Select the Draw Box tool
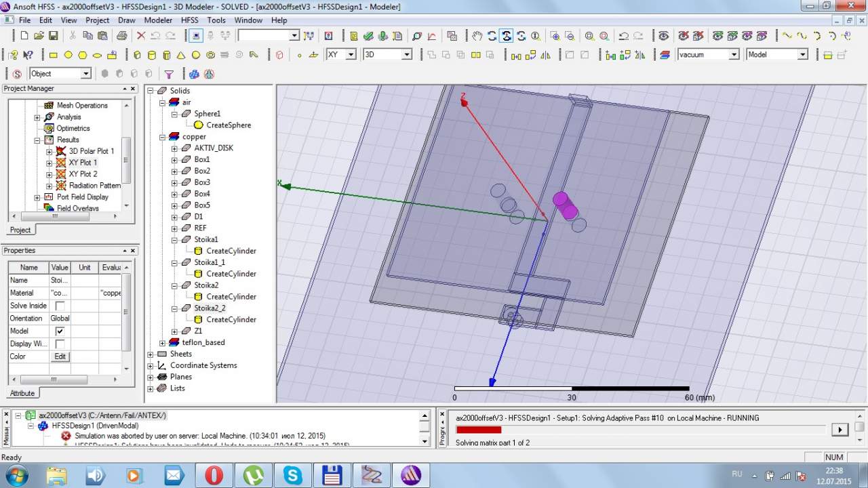868x488 pixels. [137, 55]
